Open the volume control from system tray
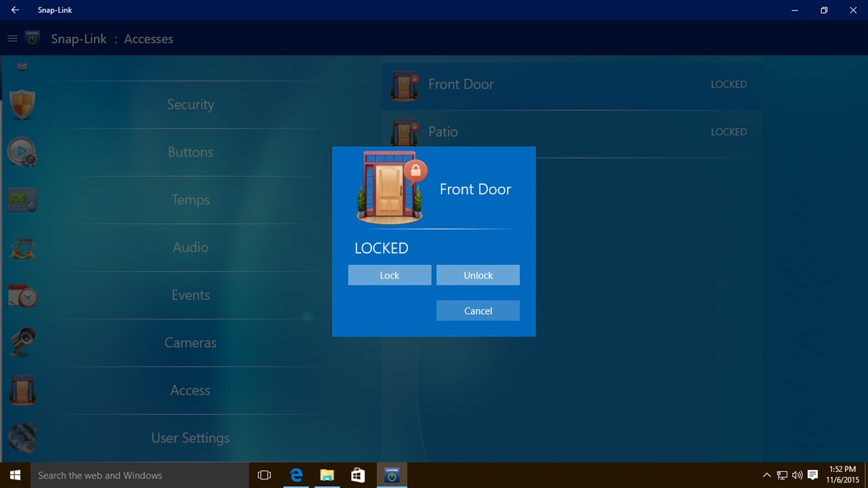 [797, 475]
